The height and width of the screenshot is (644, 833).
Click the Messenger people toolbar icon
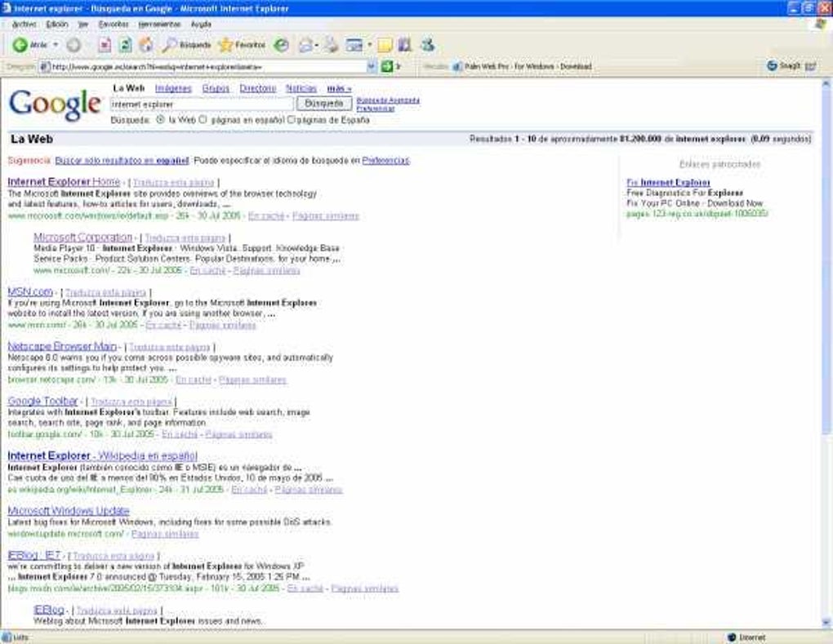[428, 45]
